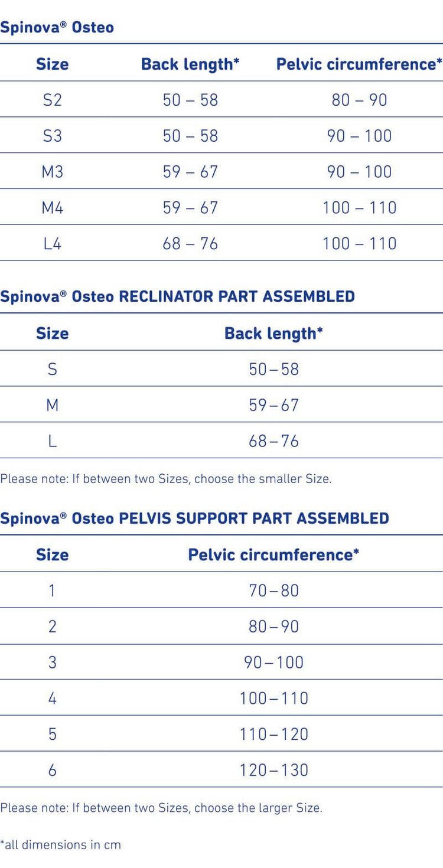Viewport: 443px width, 868px height.
Task: Click the 110–120 pelvic circumference value
Action: tap(273, 734)
